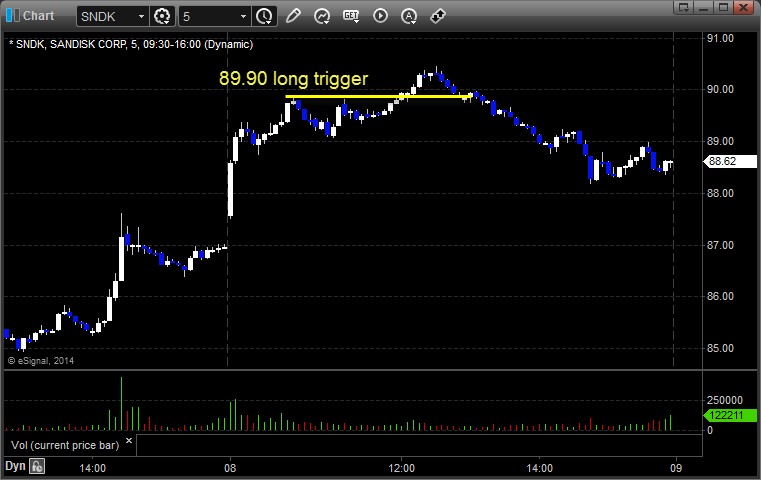
Task: Close the Chart window
Action: click(x=744, y=7)
